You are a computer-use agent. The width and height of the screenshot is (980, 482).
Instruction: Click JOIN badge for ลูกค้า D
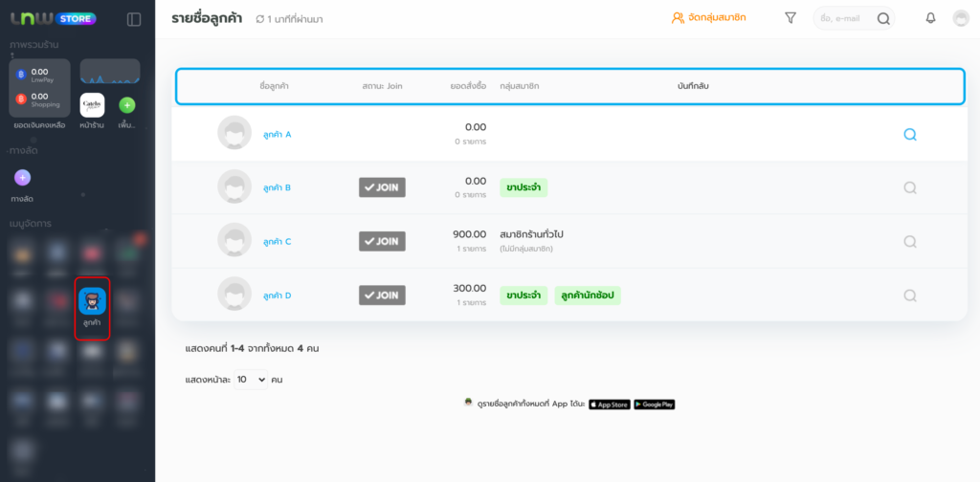382,295
